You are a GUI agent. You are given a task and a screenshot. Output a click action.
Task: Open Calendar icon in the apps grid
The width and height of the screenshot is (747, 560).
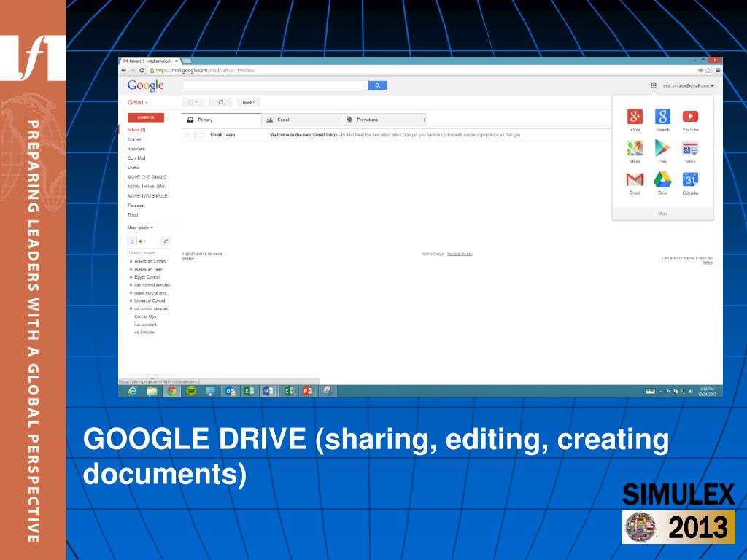tap(690, 180)
